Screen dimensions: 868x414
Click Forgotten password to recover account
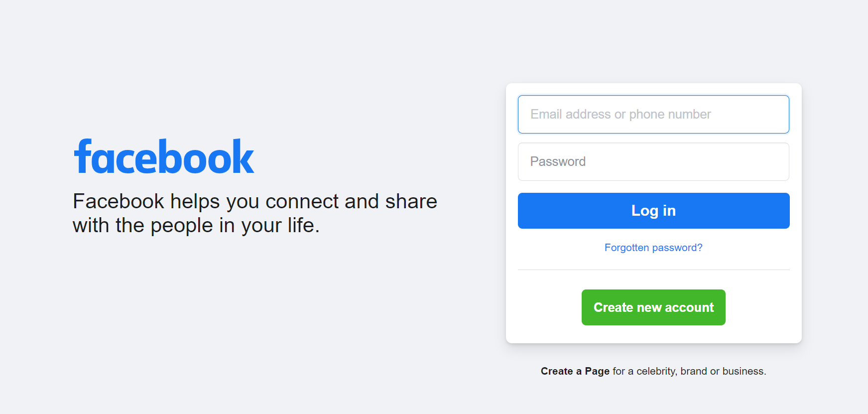tap(653, 247)
